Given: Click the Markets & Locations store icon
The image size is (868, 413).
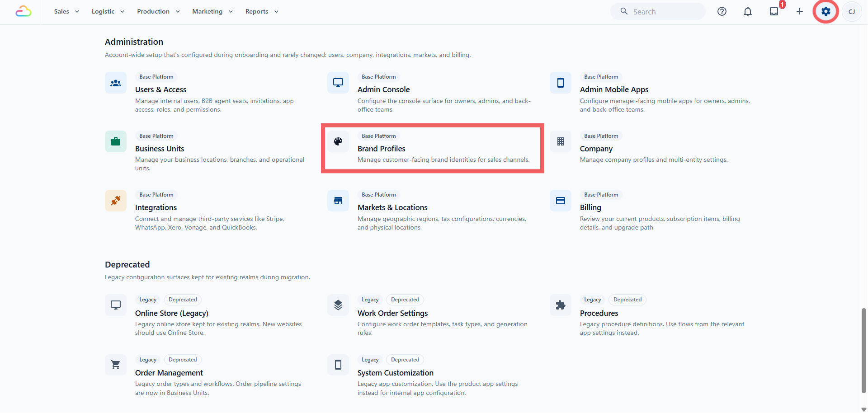Looking at the screenshot, I should coord(338,201).
